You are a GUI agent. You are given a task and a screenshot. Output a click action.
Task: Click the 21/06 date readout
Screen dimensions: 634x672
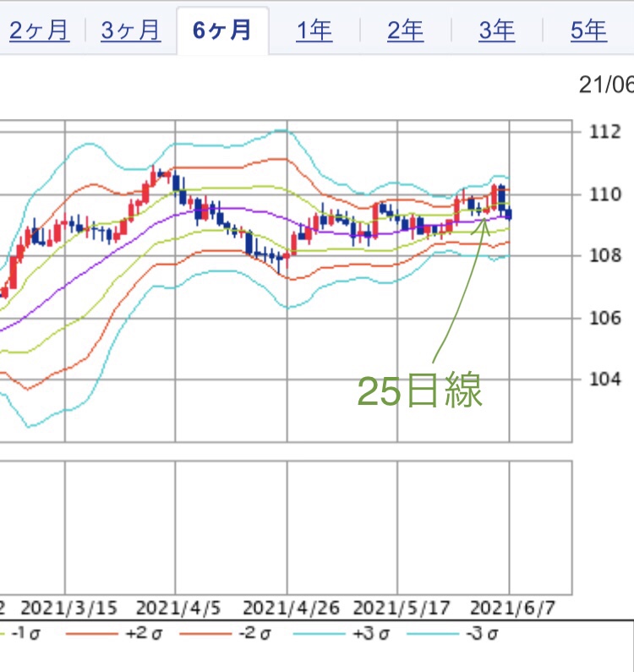click(x=606, y=85)
